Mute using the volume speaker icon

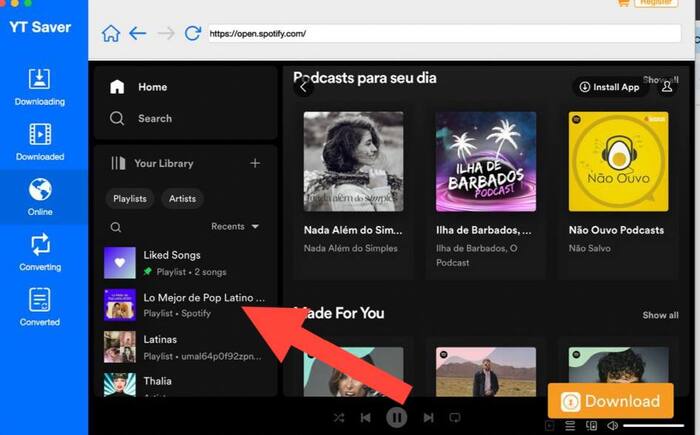coord(612,426)
